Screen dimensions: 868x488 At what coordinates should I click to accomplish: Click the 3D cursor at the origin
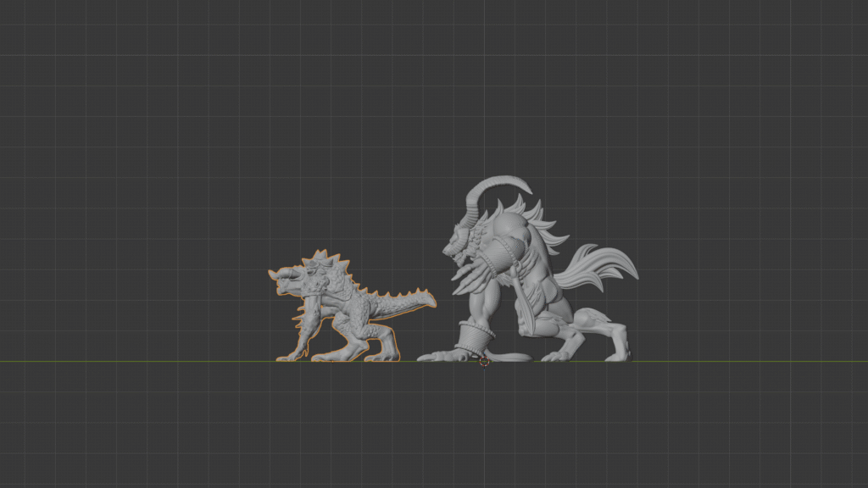[x=484, y=362]
